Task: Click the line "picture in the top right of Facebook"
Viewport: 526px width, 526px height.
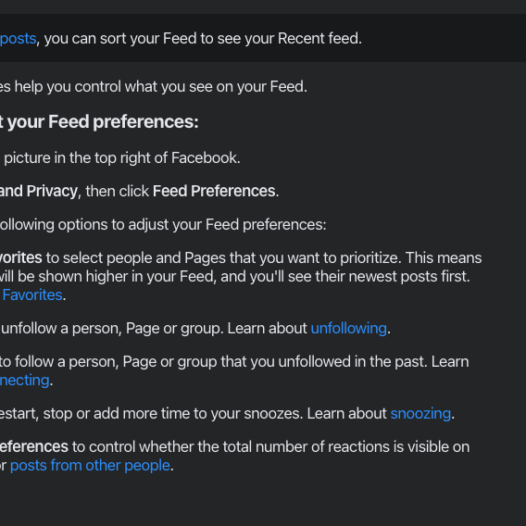Action: pyautogui.click(x=122, y=158)
